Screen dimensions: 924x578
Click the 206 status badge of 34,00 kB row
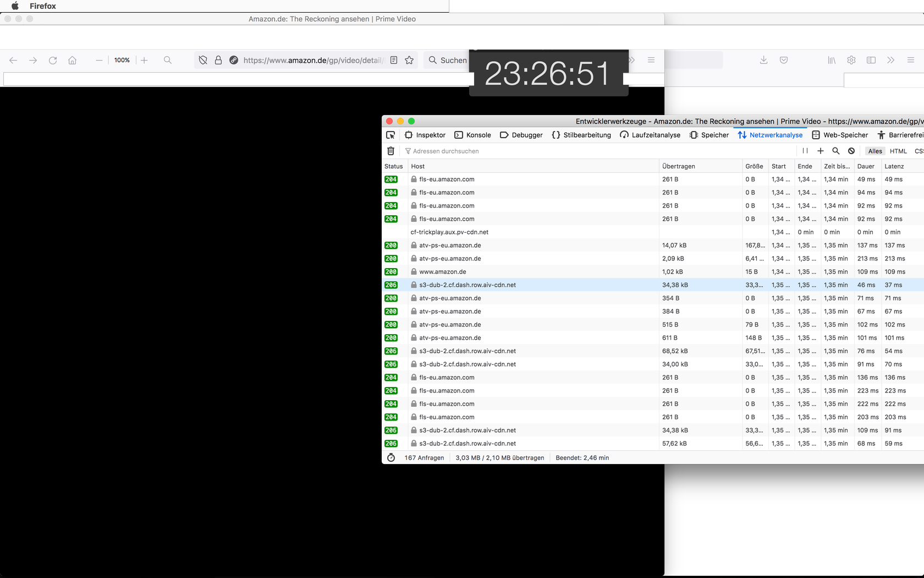point(391,364)
